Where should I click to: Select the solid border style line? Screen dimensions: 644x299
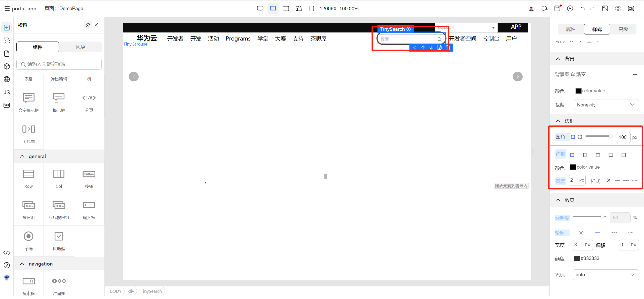click(617, 180)
